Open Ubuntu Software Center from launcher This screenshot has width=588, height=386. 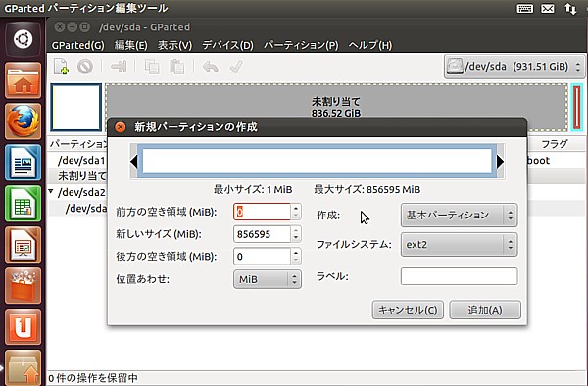(x=24, y=286)
